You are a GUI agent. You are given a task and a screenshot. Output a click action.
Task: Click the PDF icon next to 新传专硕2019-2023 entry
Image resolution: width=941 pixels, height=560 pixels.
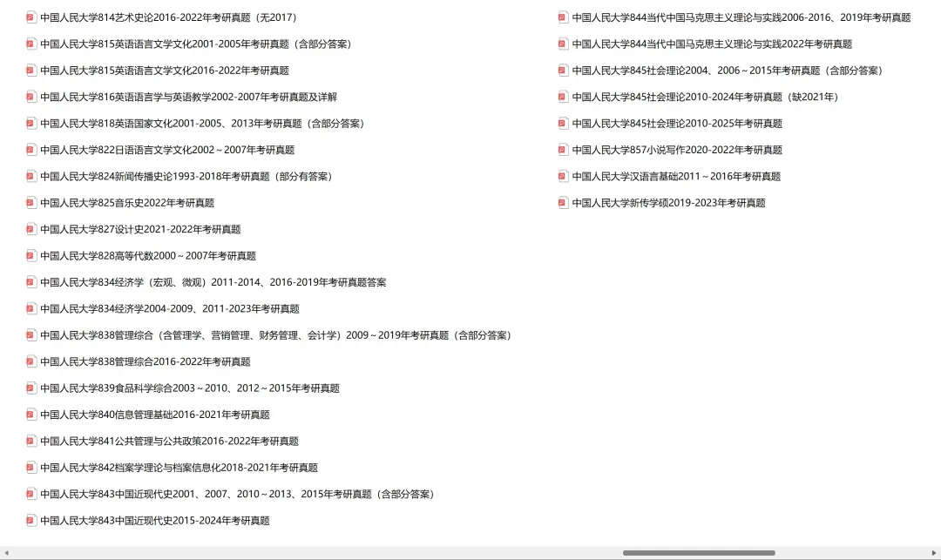[563, 202]
